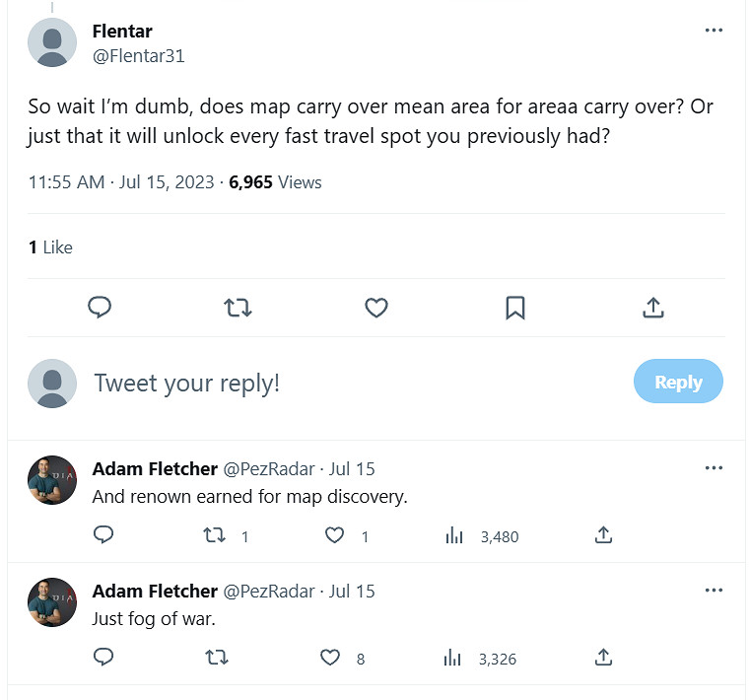Bookmark Flentar's tweet
This screenshot has height=700, width=749.
pyautogui.click(x=514, y=309)
